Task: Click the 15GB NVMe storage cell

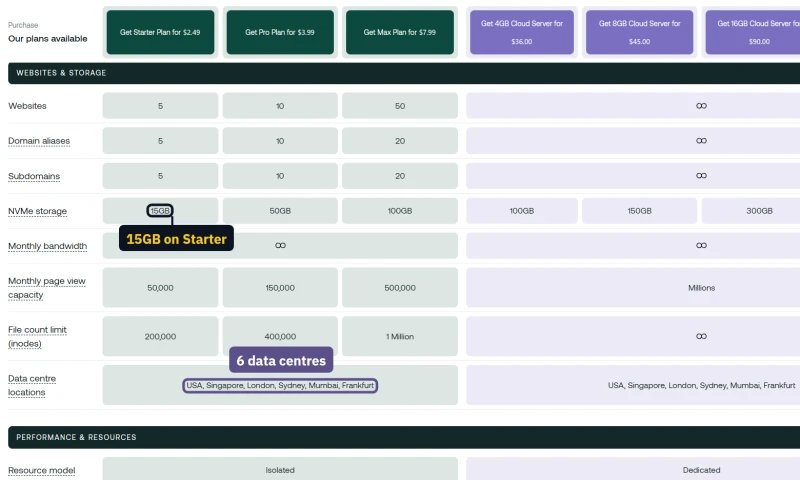Action: [x=160, y=211]
